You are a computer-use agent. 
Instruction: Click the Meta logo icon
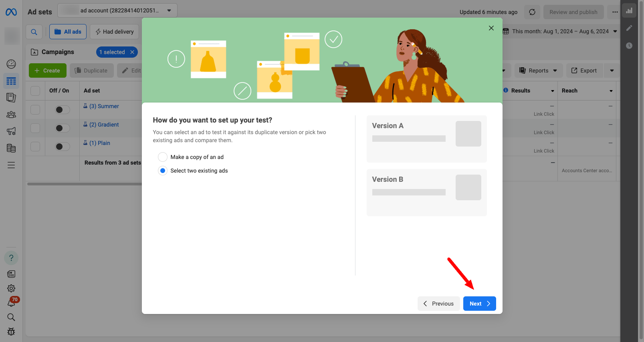point(11,12)
